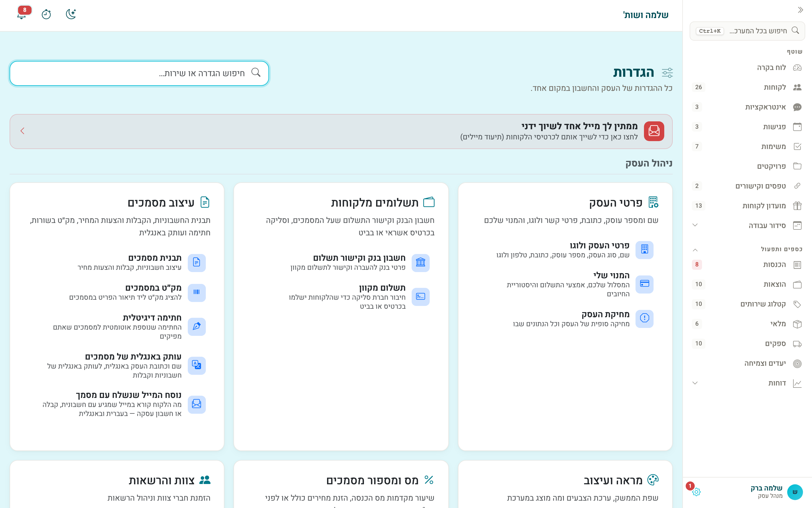Expand the דוחות sidebar section
Viewport: 812px width, 508px height.
[747, 383]
